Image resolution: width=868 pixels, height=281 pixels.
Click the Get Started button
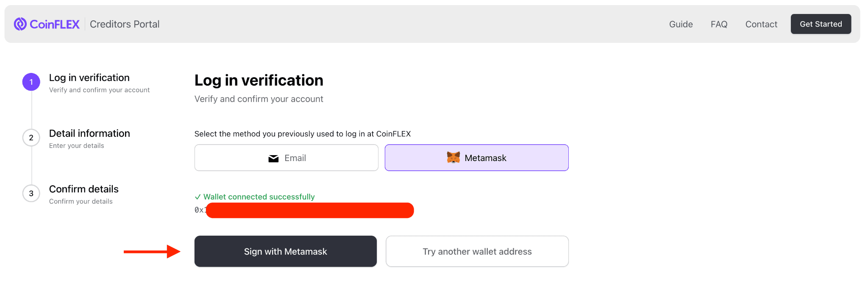(x=821, y=24)
